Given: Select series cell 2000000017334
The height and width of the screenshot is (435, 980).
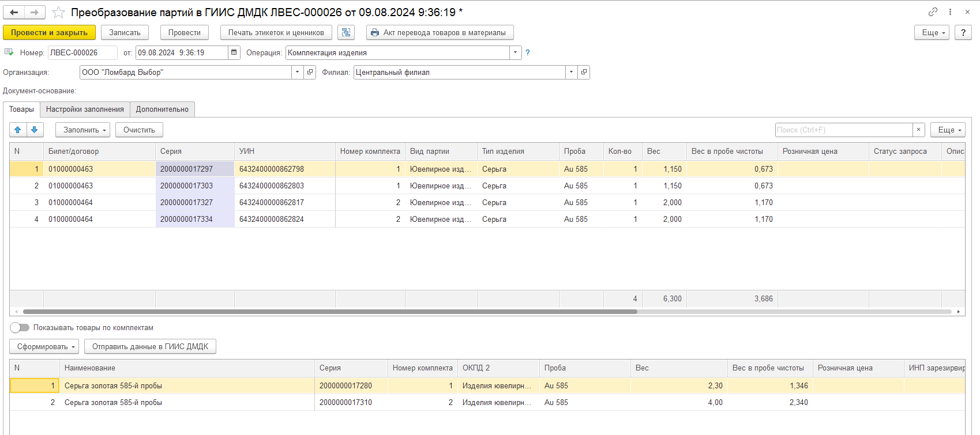Looking at the screenshot, I should point(195,219).
